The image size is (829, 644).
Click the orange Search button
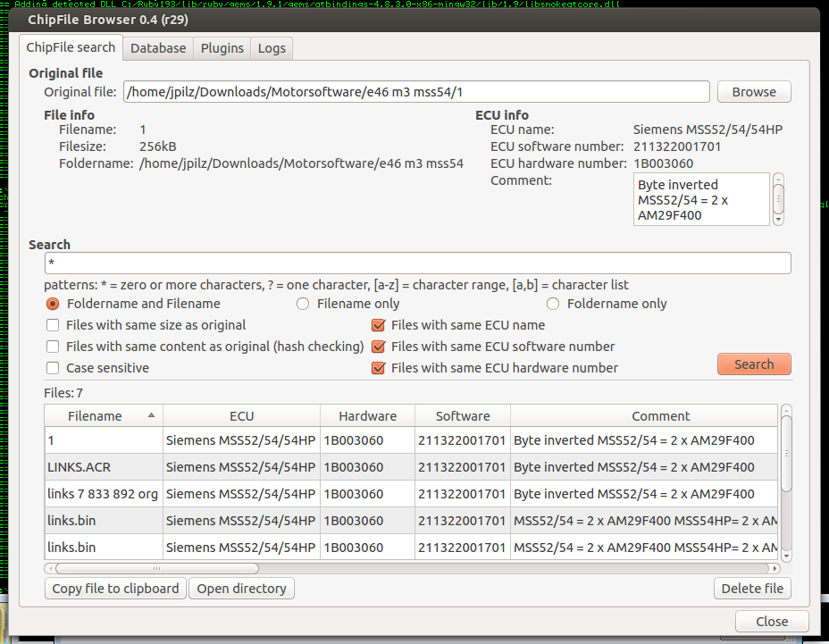coord(754,364)
